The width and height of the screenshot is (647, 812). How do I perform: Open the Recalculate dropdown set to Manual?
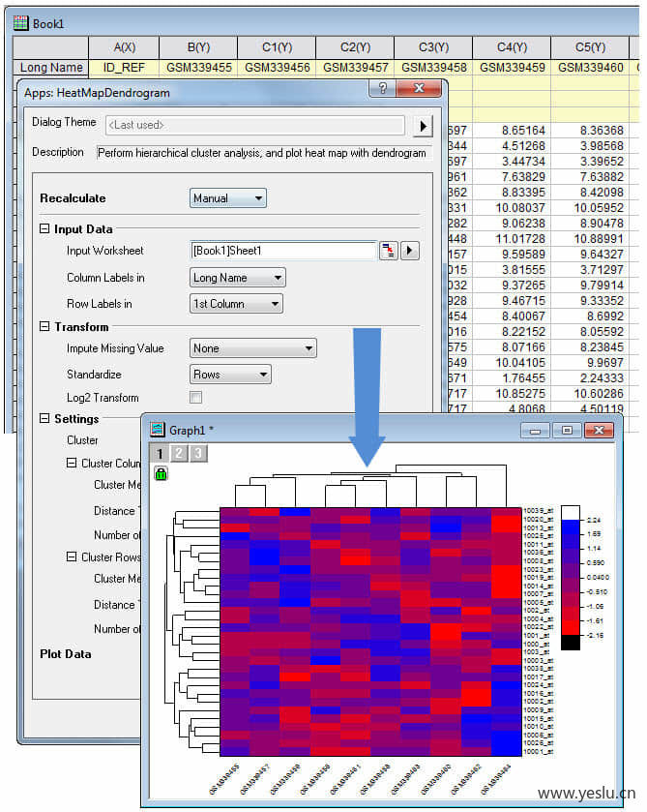point(227,198)
